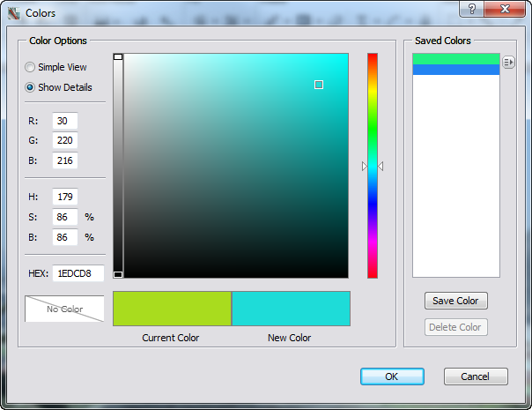Select the Show Details radio button

(x=31, y=87)
